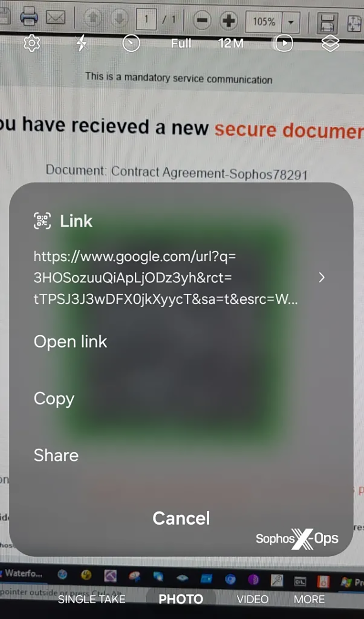Change the 12M resolution setting
This screenshot has width=364, height=619.
231,43
